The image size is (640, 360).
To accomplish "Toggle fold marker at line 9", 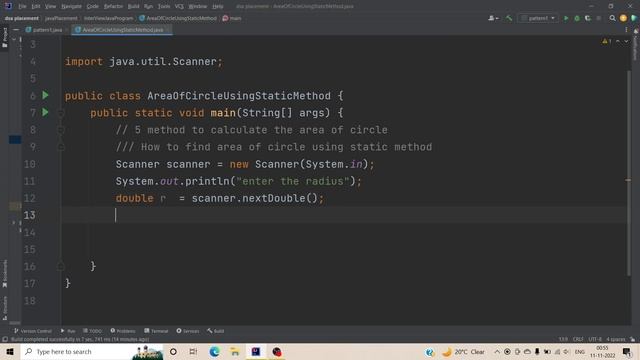I will (60, 147).
